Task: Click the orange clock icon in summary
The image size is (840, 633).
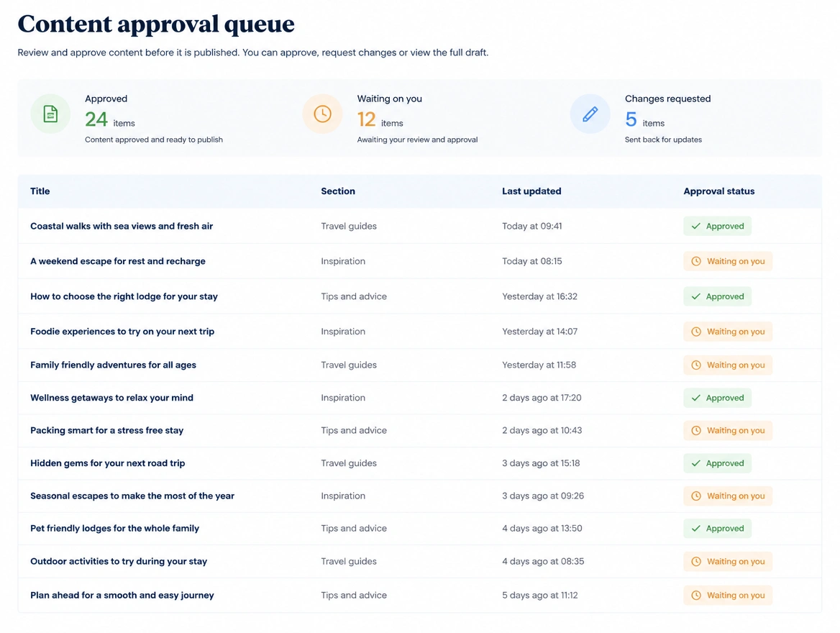Action: tap(322, 114)
